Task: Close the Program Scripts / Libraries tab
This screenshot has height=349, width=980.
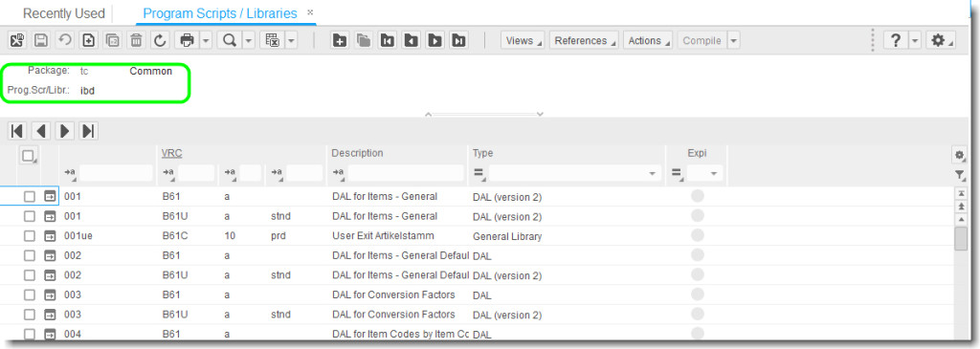Action: [310, 12]
